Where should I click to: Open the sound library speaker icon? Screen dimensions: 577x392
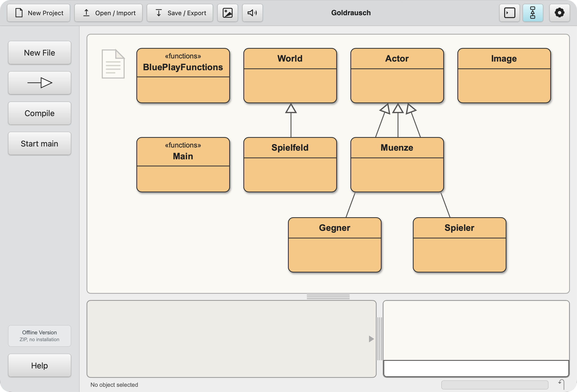click(x=252, y=13)
